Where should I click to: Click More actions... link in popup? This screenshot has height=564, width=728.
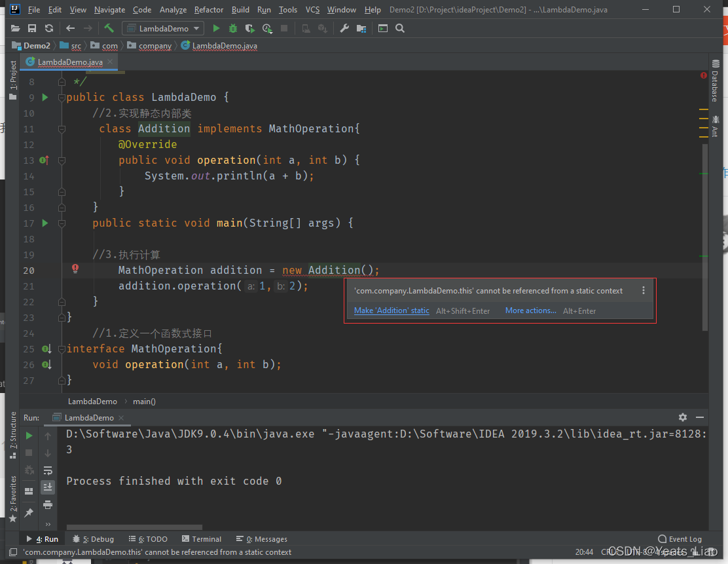(531, 310)
